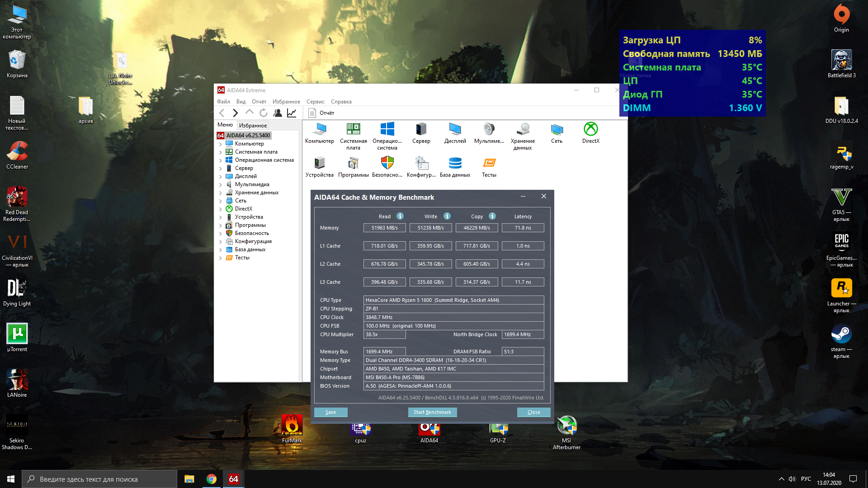The image size is (868, 488).
Task: Open the Тесты category icon
Action: [489, 167]
